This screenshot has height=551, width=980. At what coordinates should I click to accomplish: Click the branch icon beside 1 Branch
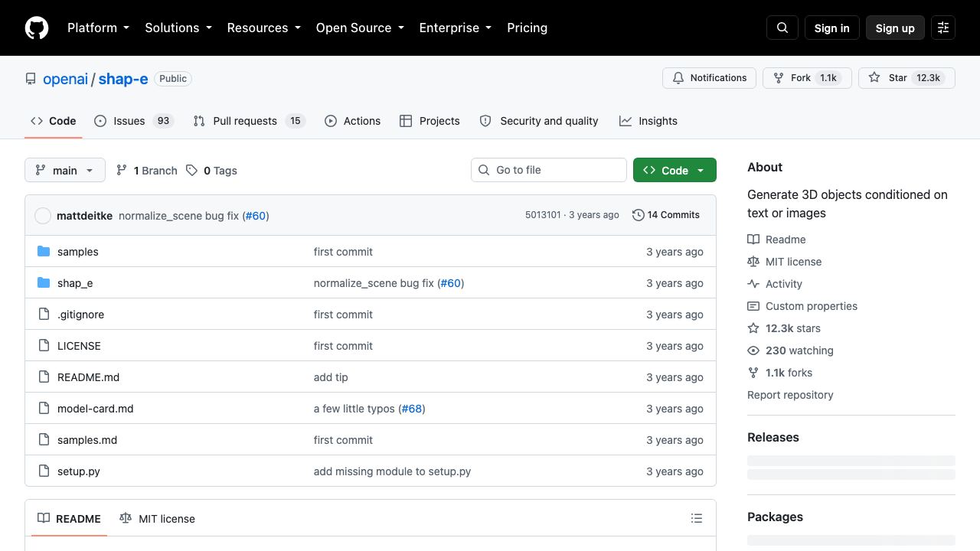(122, 171)
